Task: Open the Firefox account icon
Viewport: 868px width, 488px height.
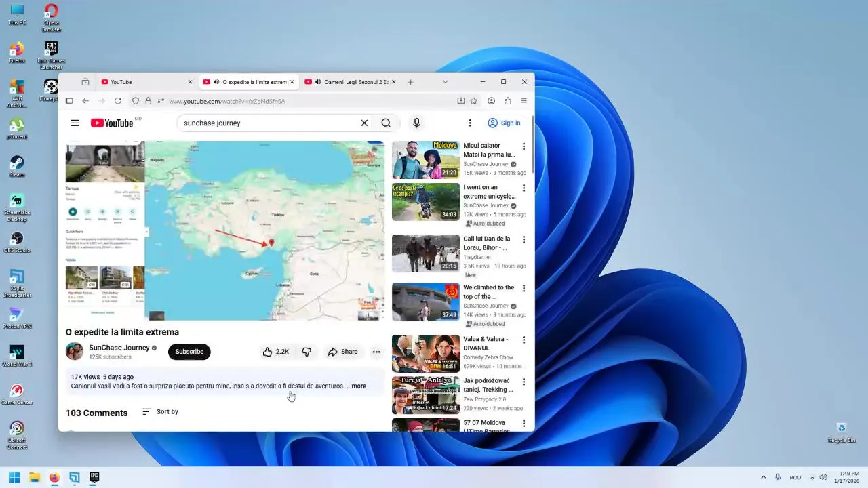Action: 491,101
